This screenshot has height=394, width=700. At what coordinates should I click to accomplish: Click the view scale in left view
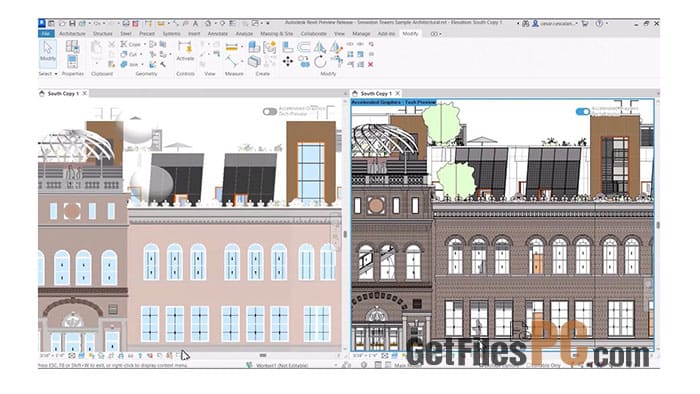click(52, 356)
